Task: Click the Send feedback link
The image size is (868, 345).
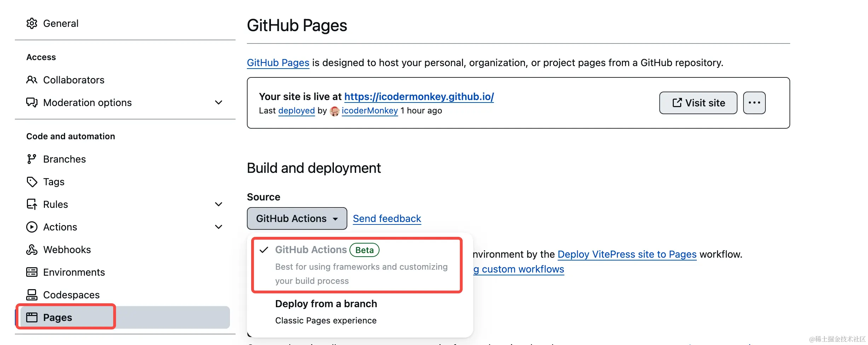Action: [x=387, y=218]
